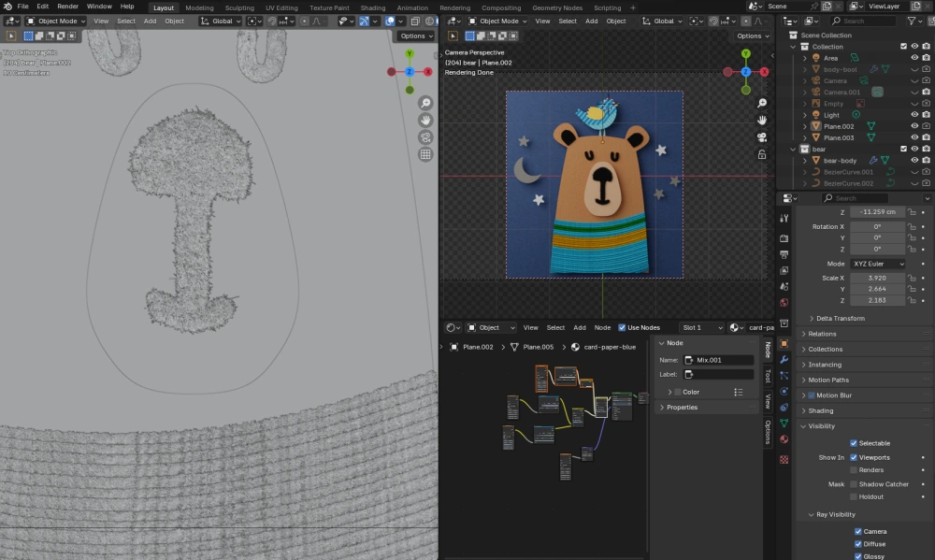Open the XYZ Euler rotation mode dropdown
The height and width of the screenshot is (560, 935).
tap(878, 264)
